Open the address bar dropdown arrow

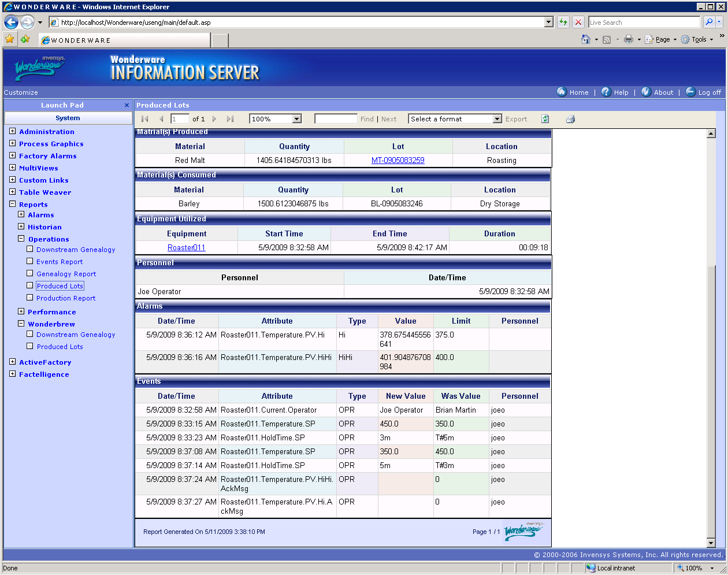[549, 22]
